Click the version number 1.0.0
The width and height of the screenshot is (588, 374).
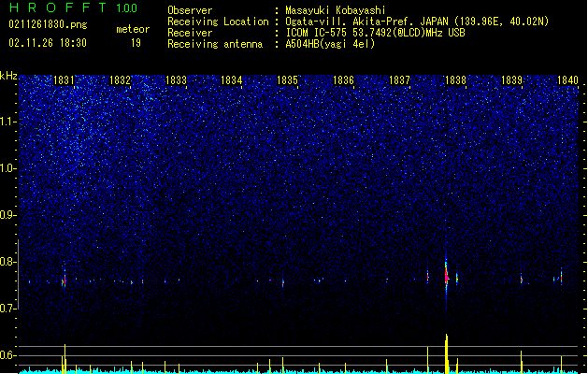pos(127,8)
